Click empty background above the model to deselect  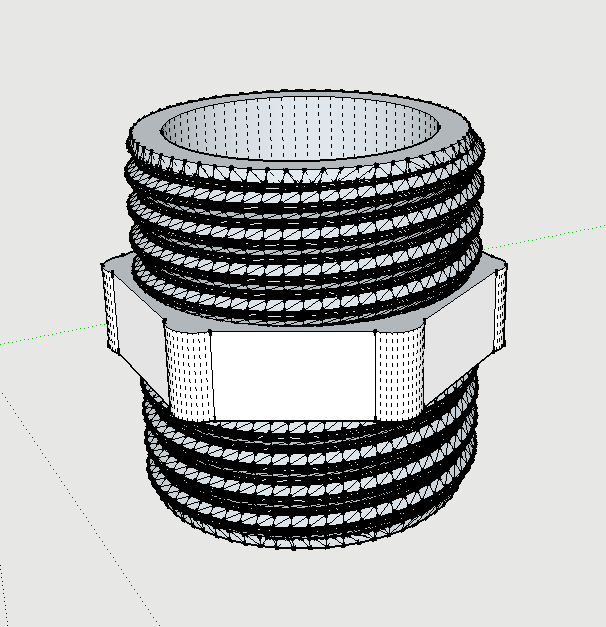point(300,40)
